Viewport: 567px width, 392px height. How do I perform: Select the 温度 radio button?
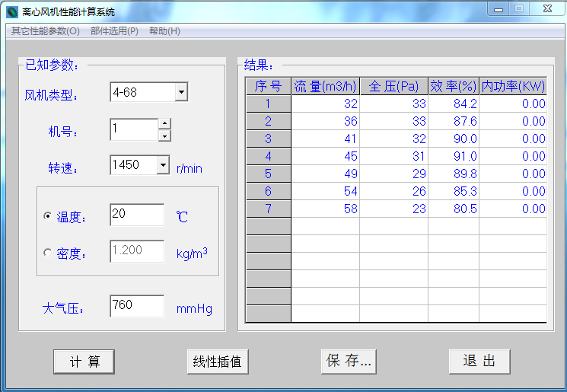click(x=47, y=216)
